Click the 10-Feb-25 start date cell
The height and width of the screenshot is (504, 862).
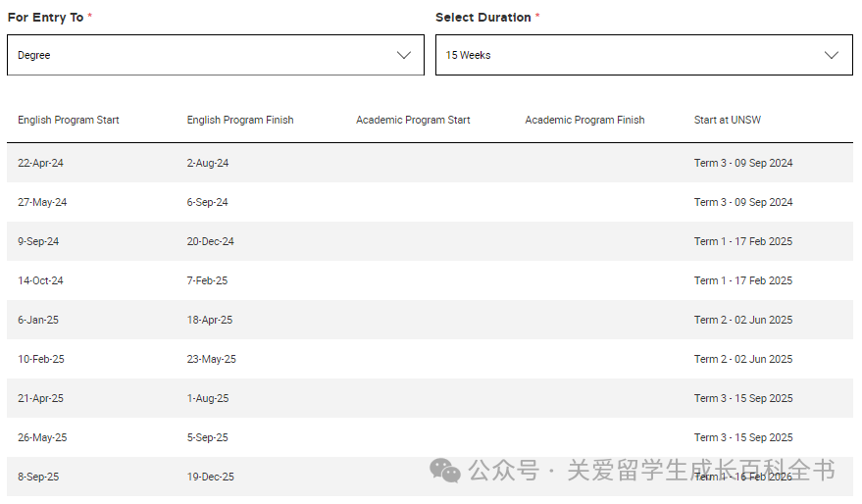41,359
